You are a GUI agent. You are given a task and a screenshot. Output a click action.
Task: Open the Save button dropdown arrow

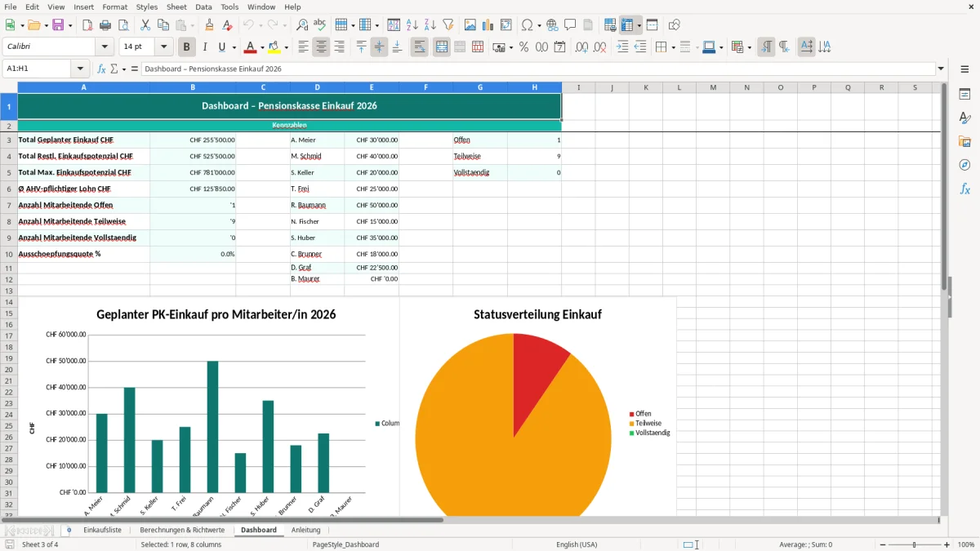coord(70,25)
